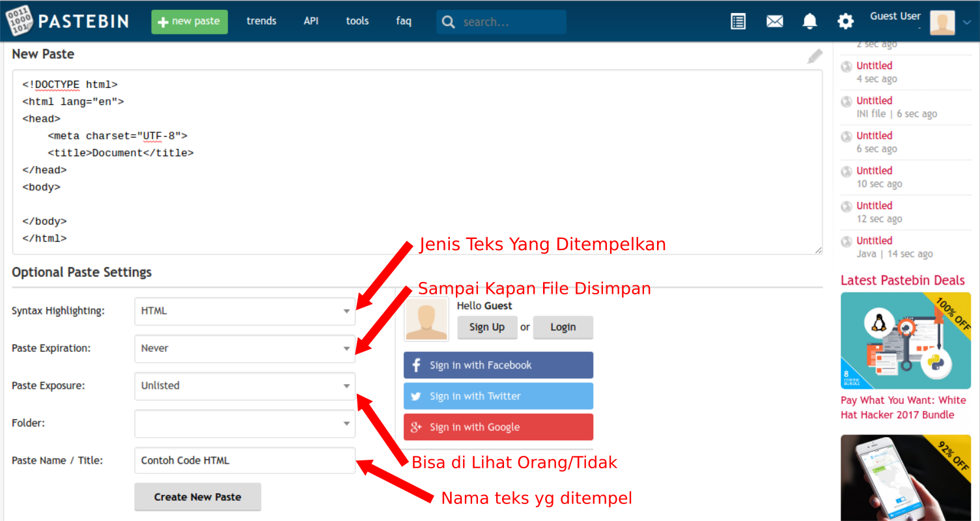Screen dimensions: 980x521
Task: Open the Untitled paste from 10 sec ago
Action: click(x=874, y=171)
